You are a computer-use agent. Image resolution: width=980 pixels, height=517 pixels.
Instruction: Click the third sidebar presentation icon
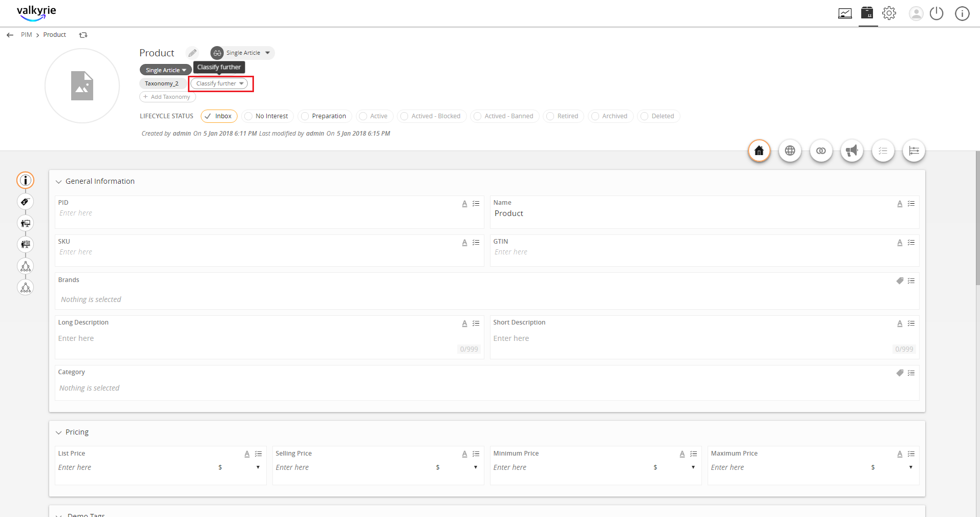tap(26, 223)
